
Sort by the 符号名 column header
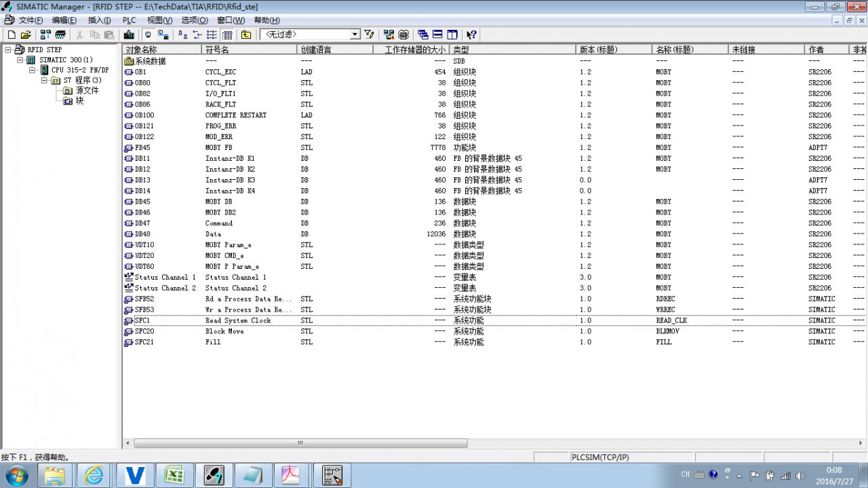[x=250, y=50]
